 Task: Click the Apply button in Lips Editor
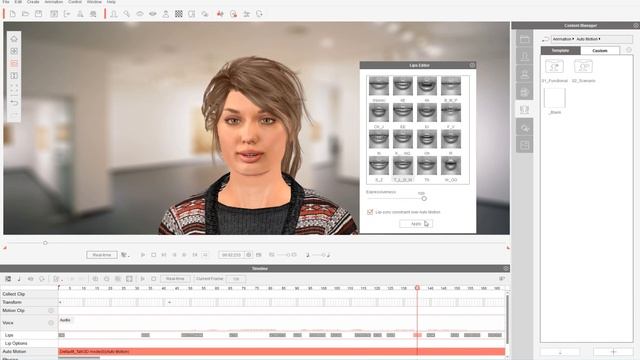[416, 224]
